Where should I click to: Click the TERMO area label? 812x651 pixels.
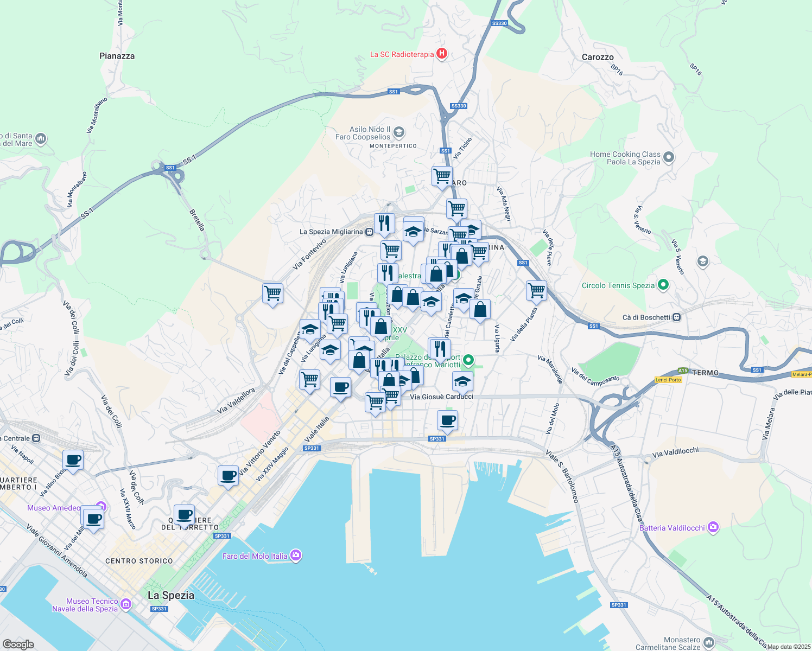(706, 373)
